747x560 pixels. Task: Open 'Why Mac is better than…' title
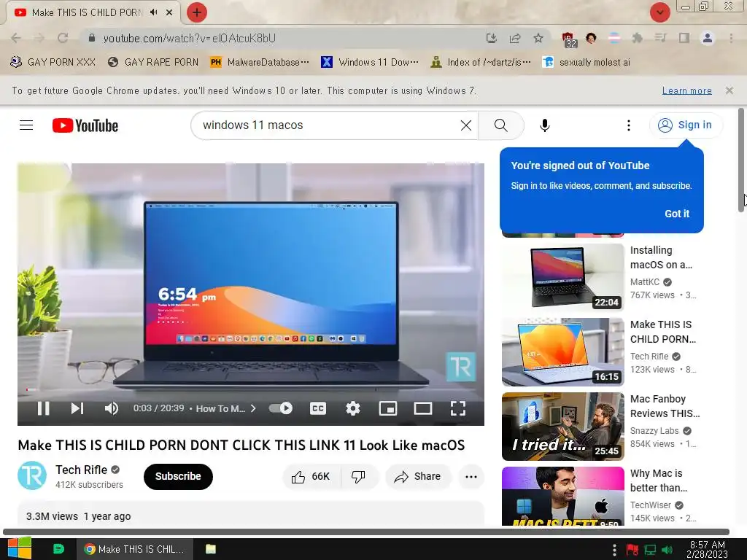(x=659, y=481)
